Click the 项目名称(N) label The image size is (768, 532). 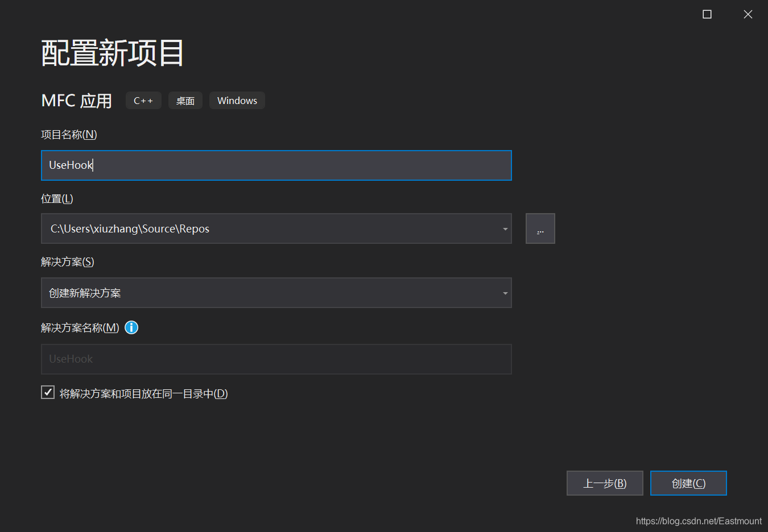click(69, 135)
